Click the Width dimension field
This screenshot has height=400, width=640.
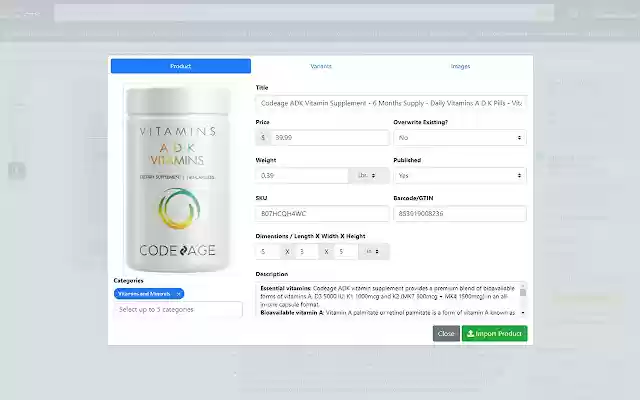coord(307,251)
